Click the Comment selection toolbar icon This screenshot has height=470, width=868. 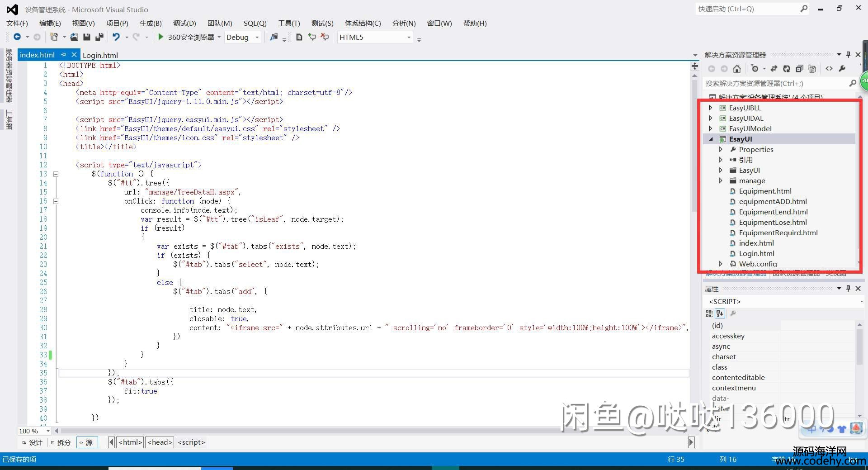coord(312,37)
